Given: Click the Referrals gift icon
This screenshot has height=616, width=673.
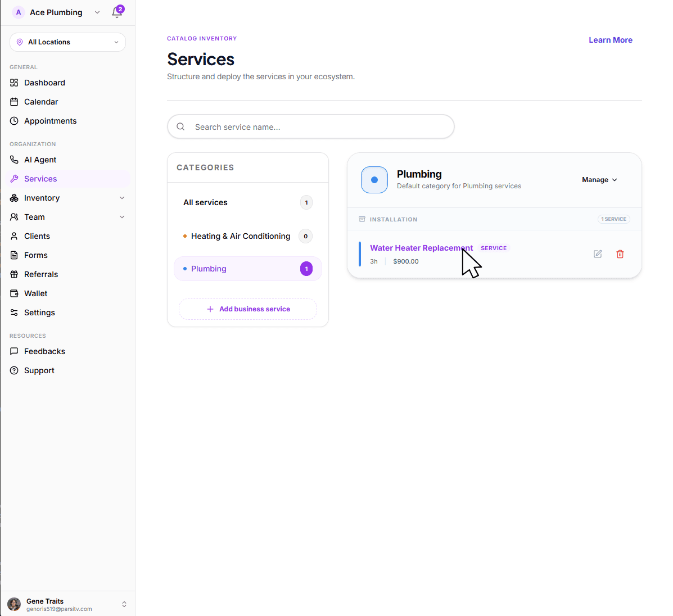Looking at the screenshot, I should tap(14, 274).
